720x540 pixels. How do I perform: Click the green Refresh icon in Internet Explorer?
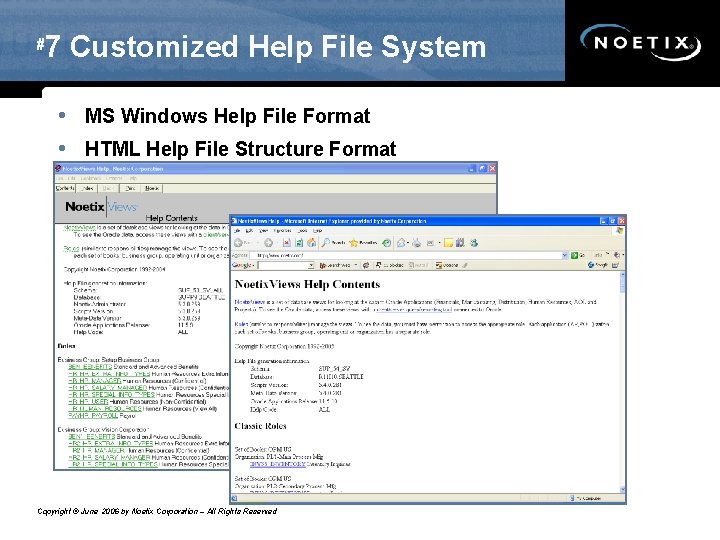click(x=299, y=242)
